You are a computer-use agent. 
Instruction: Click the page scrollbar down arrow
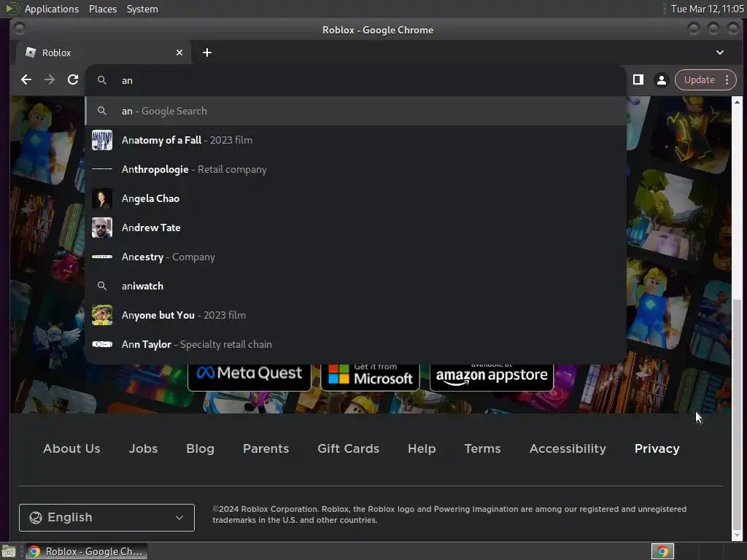737,536
